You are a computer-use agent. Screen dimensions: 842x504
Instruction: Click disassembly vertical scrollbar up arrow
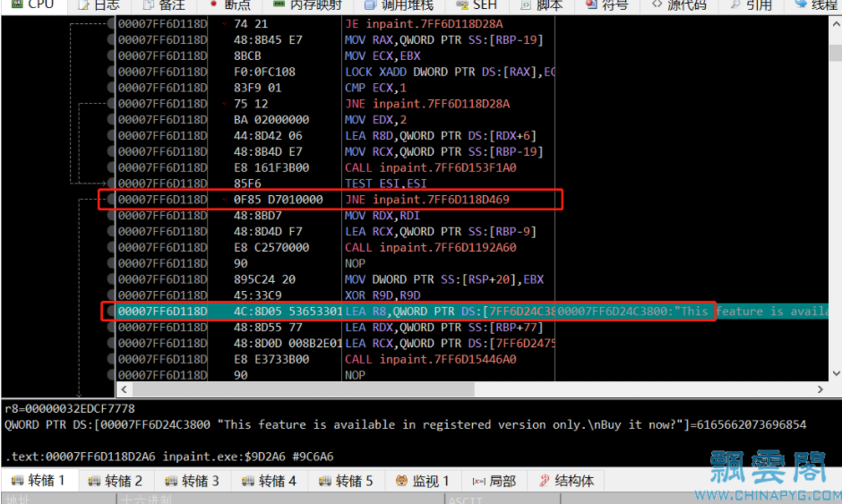(x=836, y=24)
